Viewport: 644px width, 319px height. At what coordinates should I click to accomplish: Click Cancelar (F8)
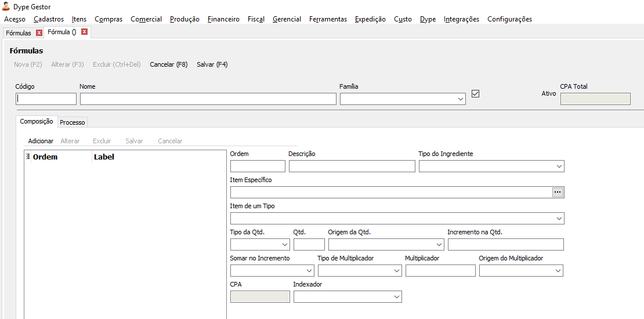tap(169, 64)
